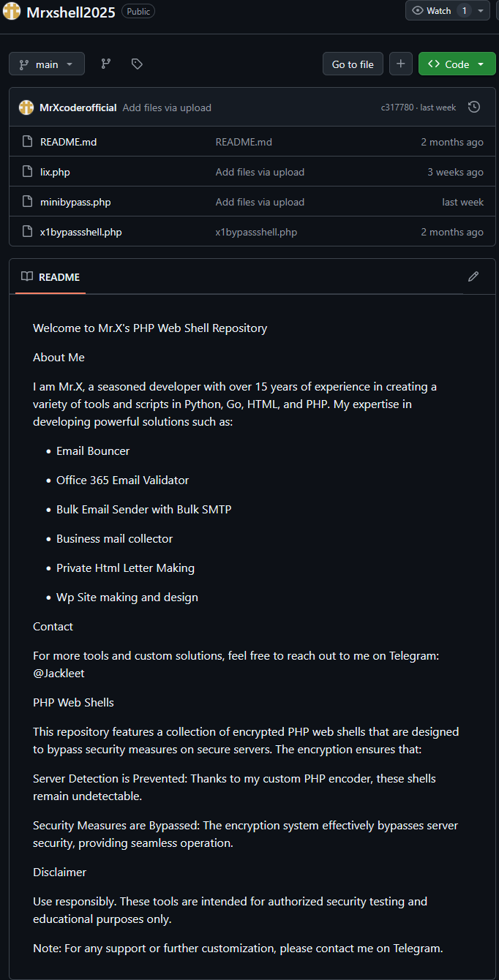
Task: Click the repository owner avatar at top
Action: click(12, 12)
